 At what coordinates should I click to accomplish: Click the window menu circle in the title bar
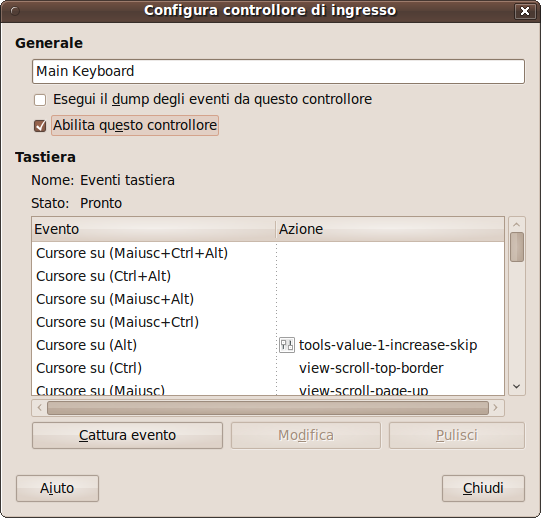click(15, 11)
